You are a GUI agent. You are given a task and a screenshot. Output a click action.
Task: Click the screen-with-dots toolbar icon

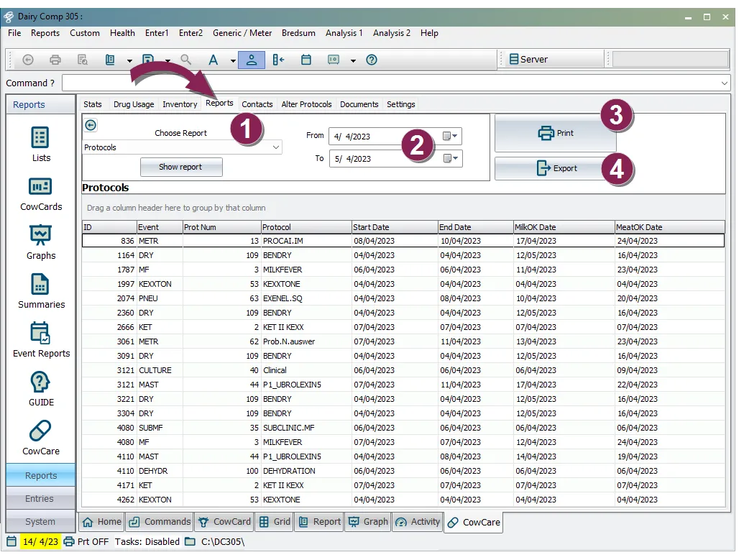334,60
